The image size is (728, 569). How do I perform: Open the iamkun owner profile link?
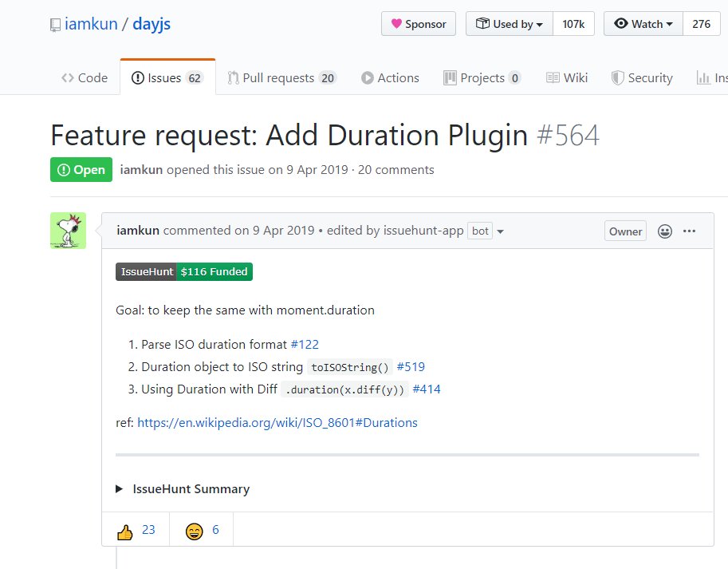click(x=91, y=24)
